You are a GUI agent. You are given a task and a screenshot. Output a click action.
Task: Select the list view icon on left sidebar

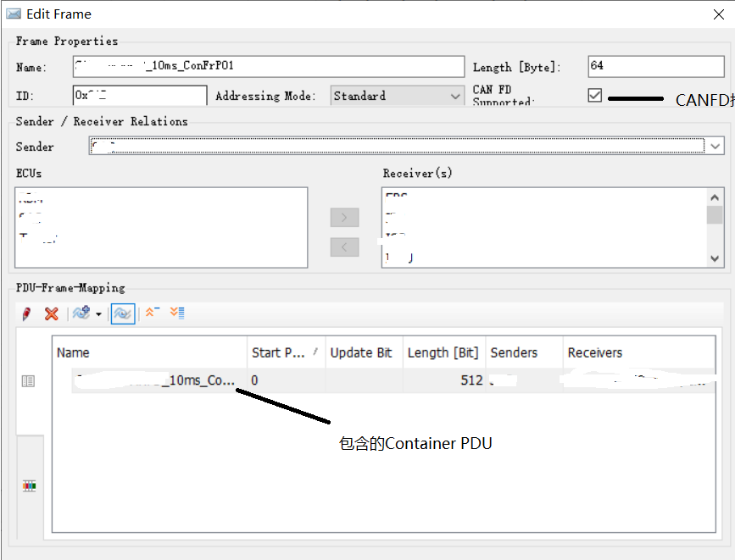(x=28, y=381)
